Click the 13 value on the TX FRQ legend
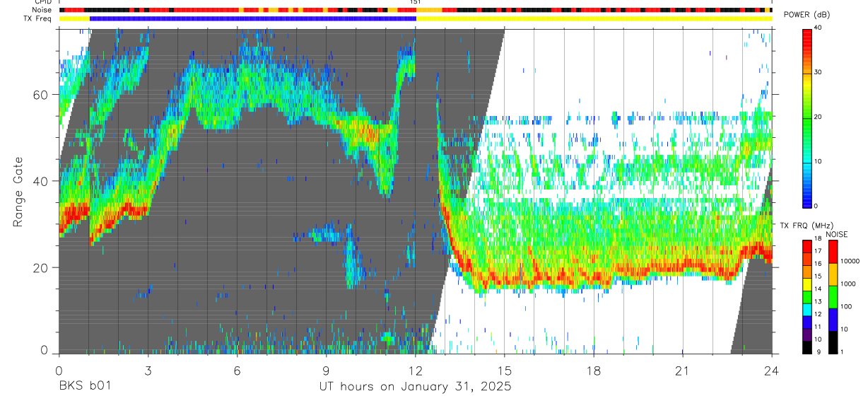This screenshot has width=868, height=401. pyautogui.click(x=818, y=302)
